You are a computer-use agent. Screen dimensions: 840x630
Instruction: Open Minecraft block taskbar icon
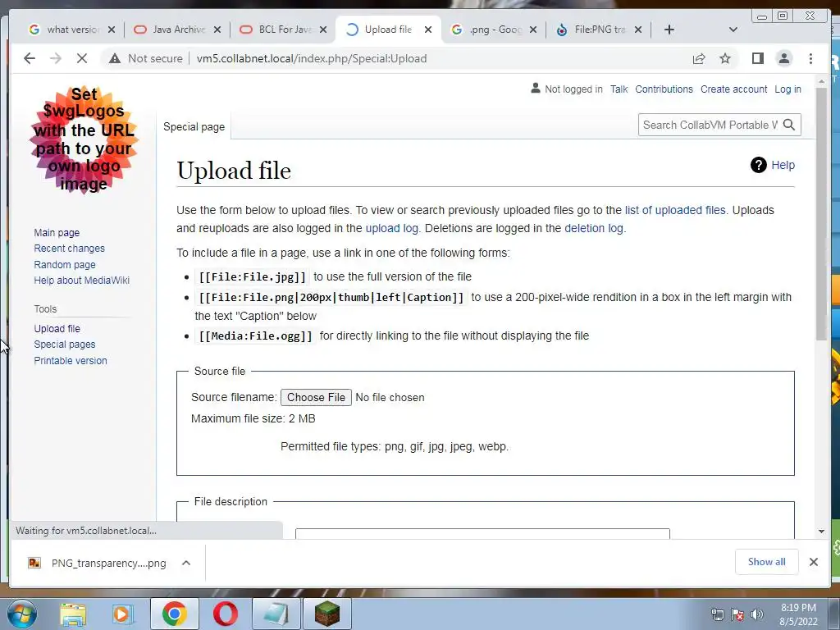point(326,614)
